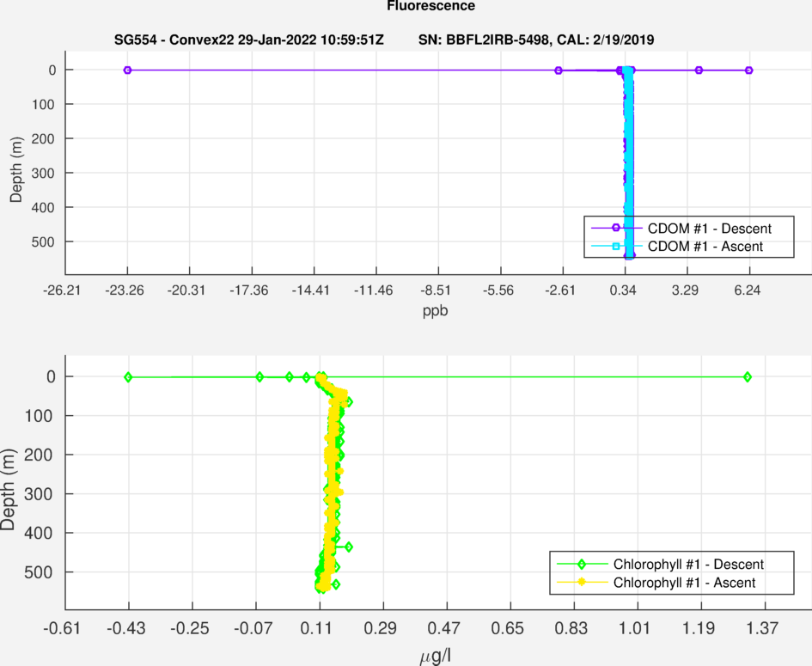Click the '-0.07' tick label
This screenshot has width=812, height=666.
(x=253, y=628)
